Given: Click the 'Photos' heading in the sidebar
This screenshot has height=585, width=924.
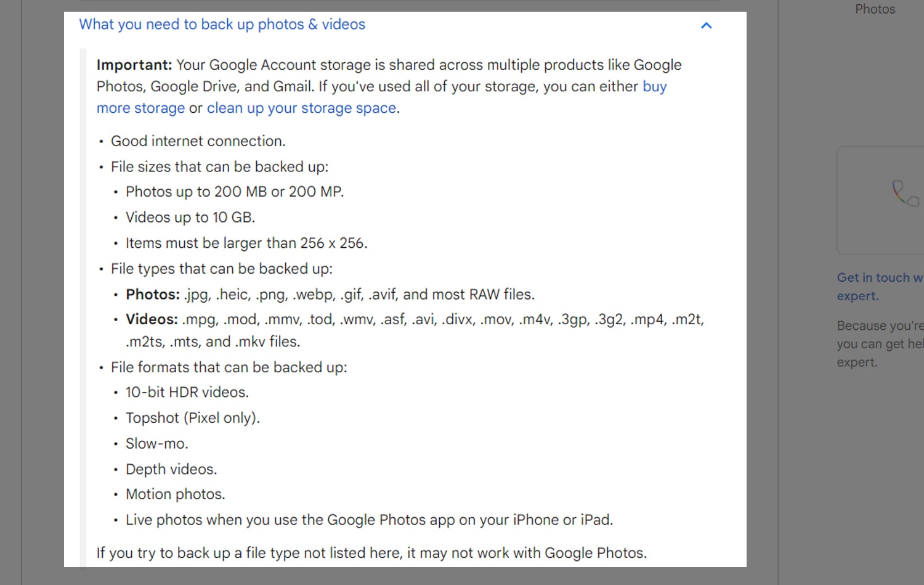Looking at the screenshot, I should point(875,9).
